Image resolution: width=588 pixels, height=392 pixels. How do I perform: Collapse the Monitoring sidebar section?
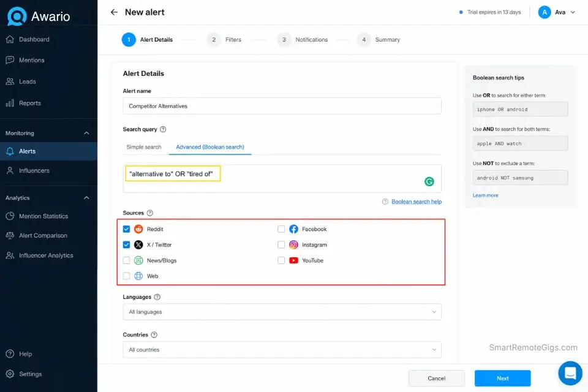pos(86,133)
